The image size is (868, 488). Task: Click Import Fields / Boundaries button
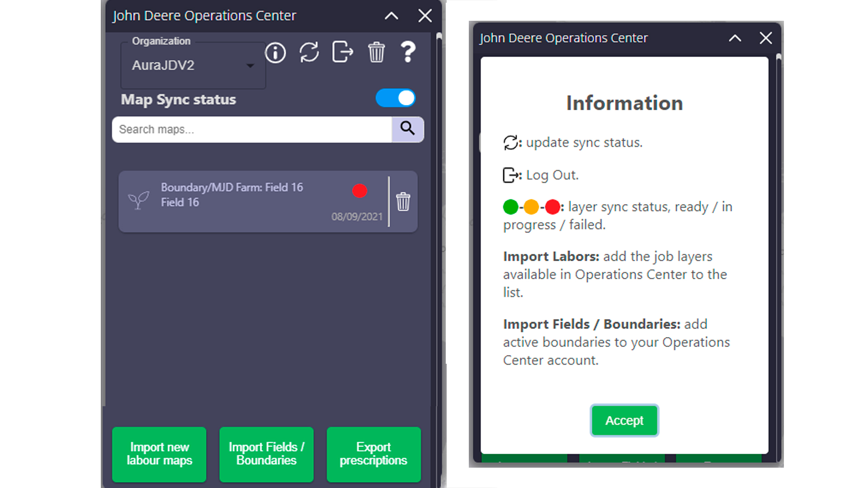266,454
